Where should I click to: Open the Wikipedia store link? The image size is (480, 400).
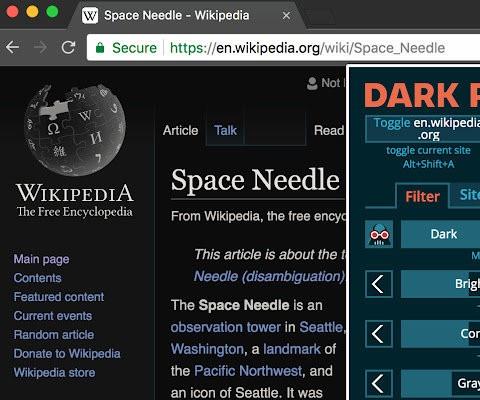(54, 372)
